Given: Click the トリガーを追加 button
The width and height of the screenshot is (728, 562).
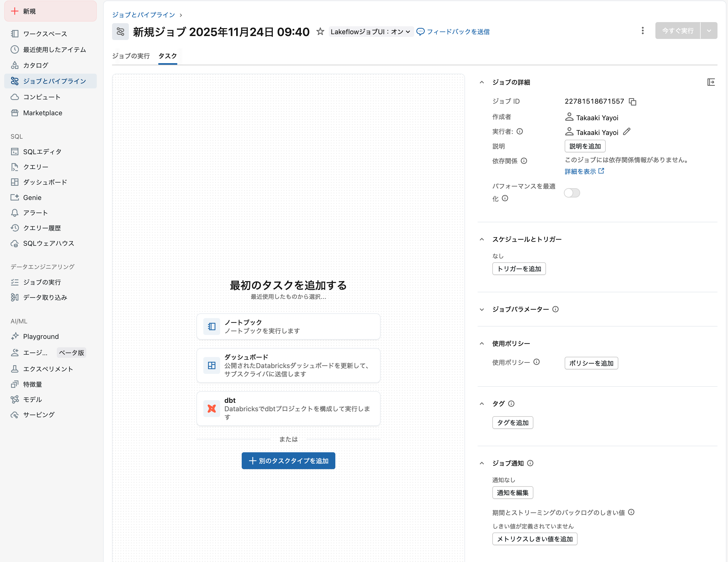Looking at the screenshot, I should pyautogui.click(x=519, y=268).
